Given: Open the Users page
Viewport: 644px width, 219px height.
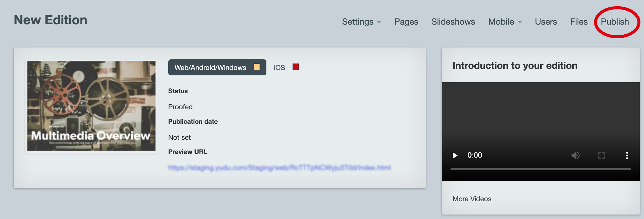Looking at the screenshot, I should coord(546,22).
